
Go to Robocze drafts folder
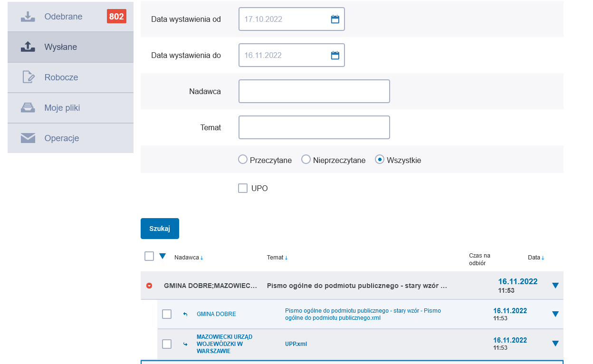[x=61, y=77]
